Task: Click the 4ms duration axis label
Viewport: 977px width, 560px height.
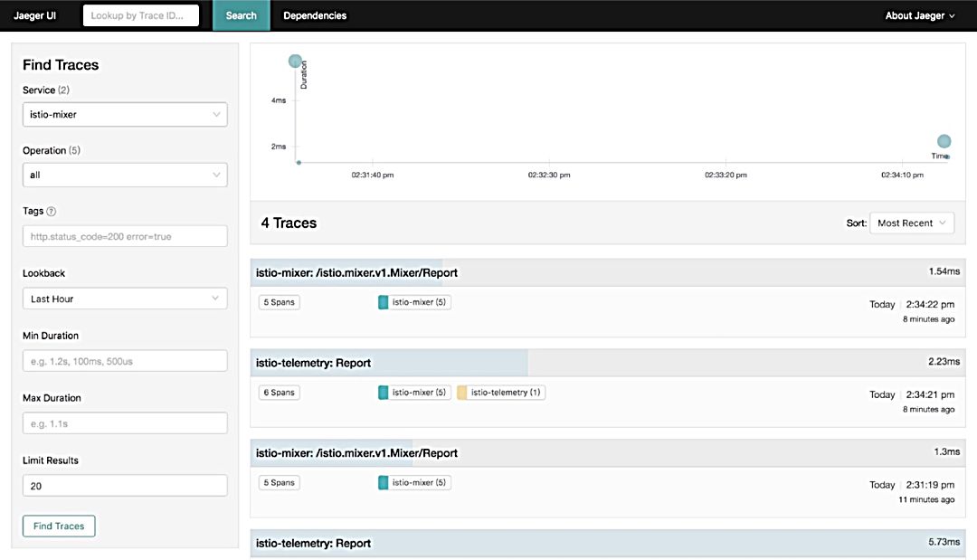Action: [279, 100]
